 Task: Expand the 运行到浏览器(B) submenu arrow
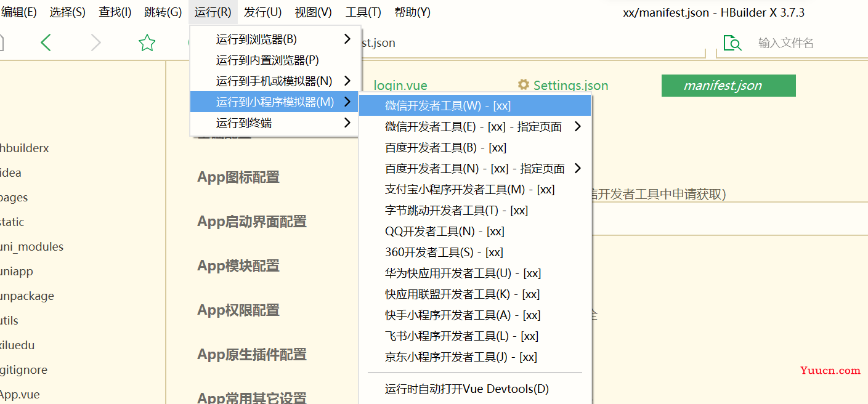347,39
